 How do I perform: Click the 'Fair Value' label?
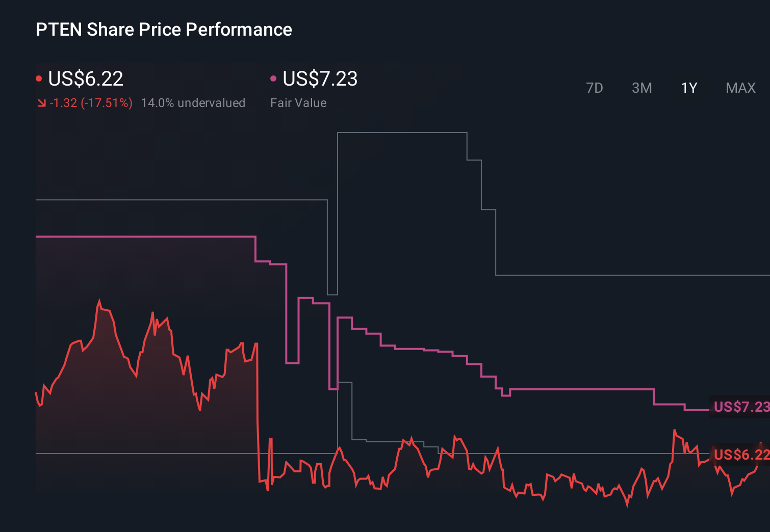coord(298,103)
